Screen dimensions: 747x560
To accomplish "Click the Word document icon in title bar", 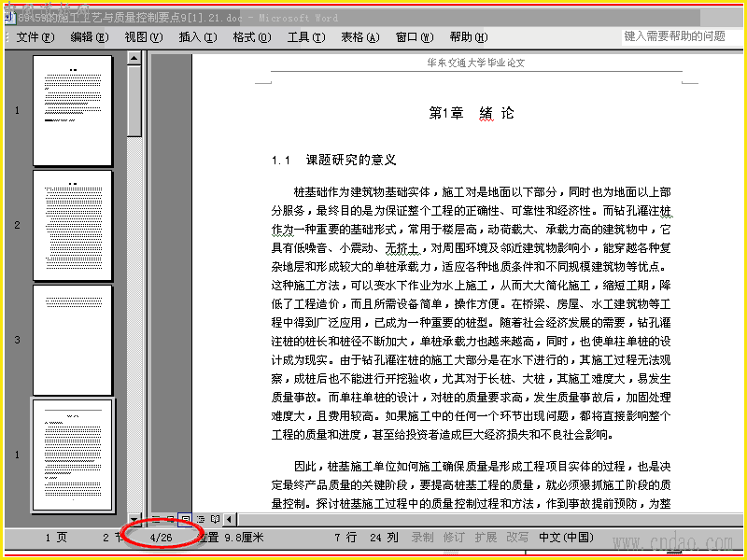I will (x=10, y=18).
